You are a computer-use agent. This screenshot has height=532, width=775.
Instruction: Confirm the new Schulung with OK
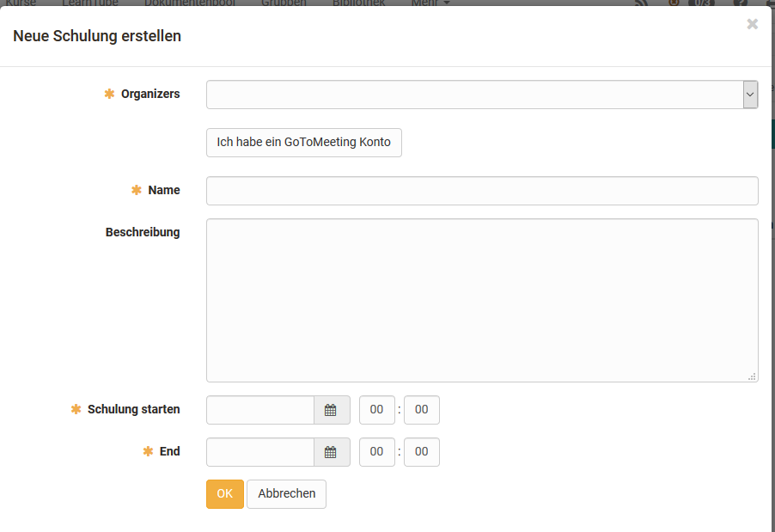224,493
